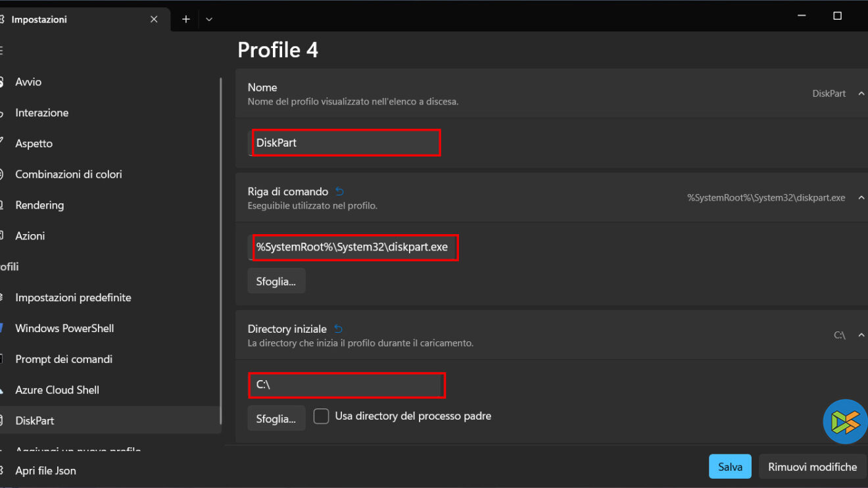This screenshot has height=488, width=868.
Task: Click Rimuovi modifiche to discard changes
Action: pos(812,467)
